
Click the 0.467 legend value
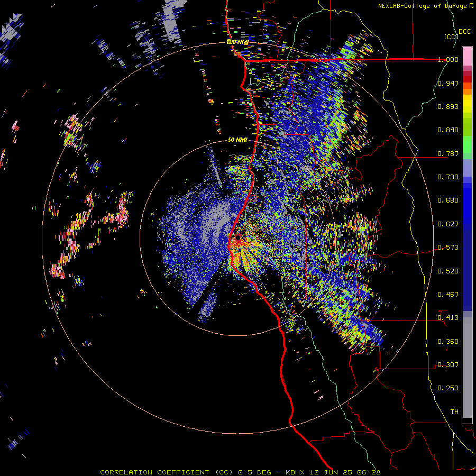[x=448, y=295]
